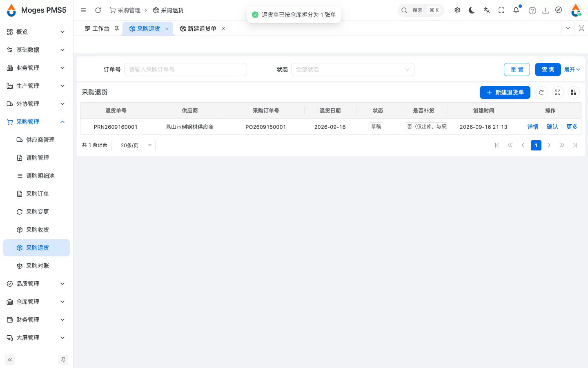Image resolution: width=588 pixels, height=368 pixels.
Task: Open 供应商管理 in the sidebar
Action: click(36, 140)
